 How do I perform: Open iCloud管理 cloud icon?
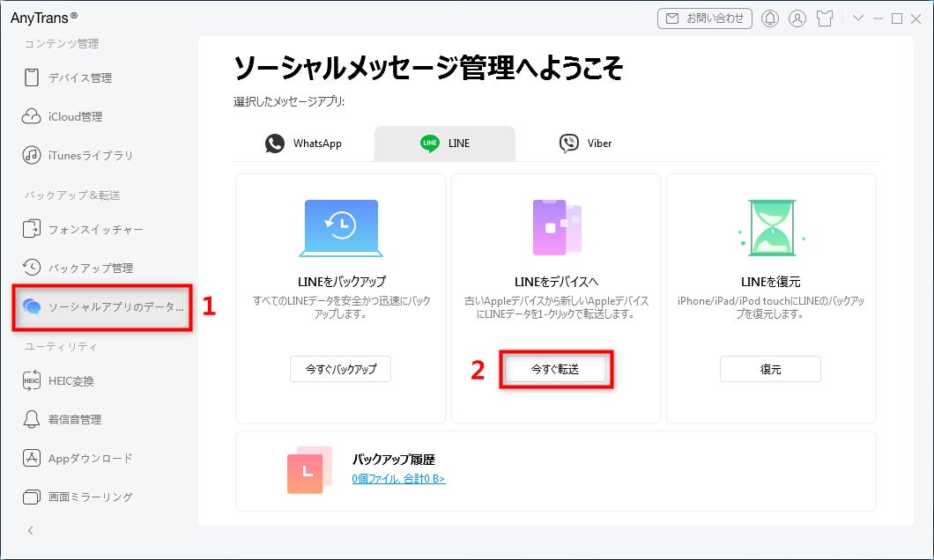(31, 116)
